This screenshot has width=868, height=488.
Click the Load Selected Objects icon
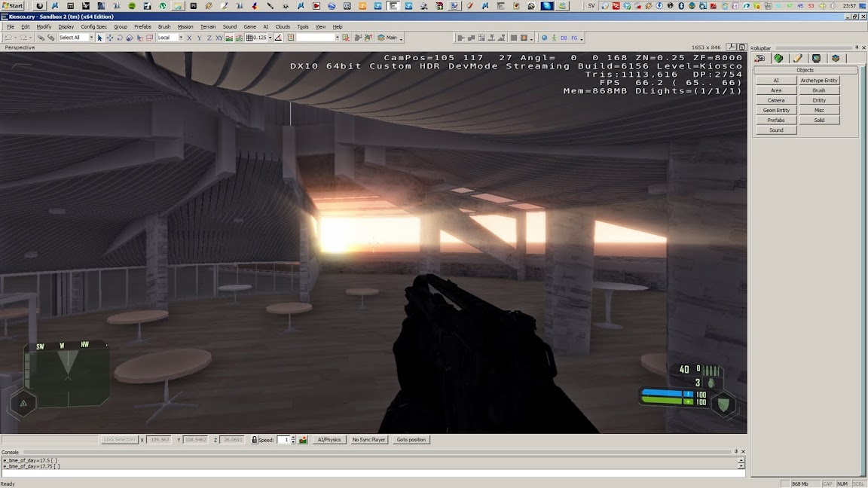[x=368, y=38]
